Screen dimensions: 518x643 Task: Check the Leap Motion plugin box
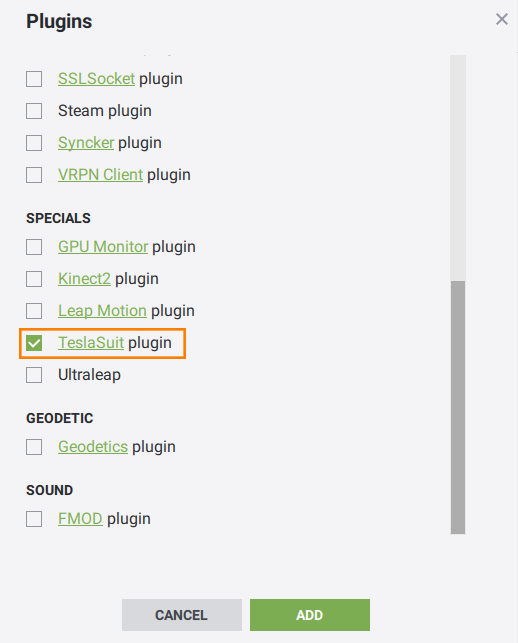coord(34,311)
